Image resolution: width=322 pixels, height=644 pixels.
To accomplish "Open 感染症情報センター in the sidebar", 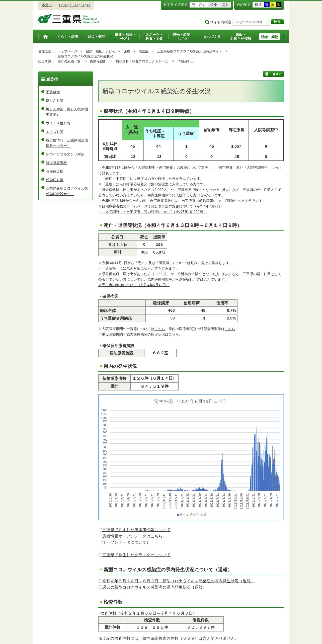I will (67, 143).
